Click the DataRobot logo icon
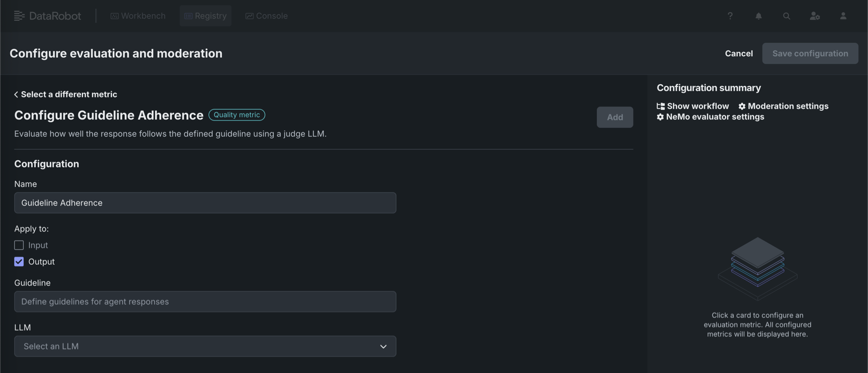Screen dimensions: 868x373 [19, 16]
